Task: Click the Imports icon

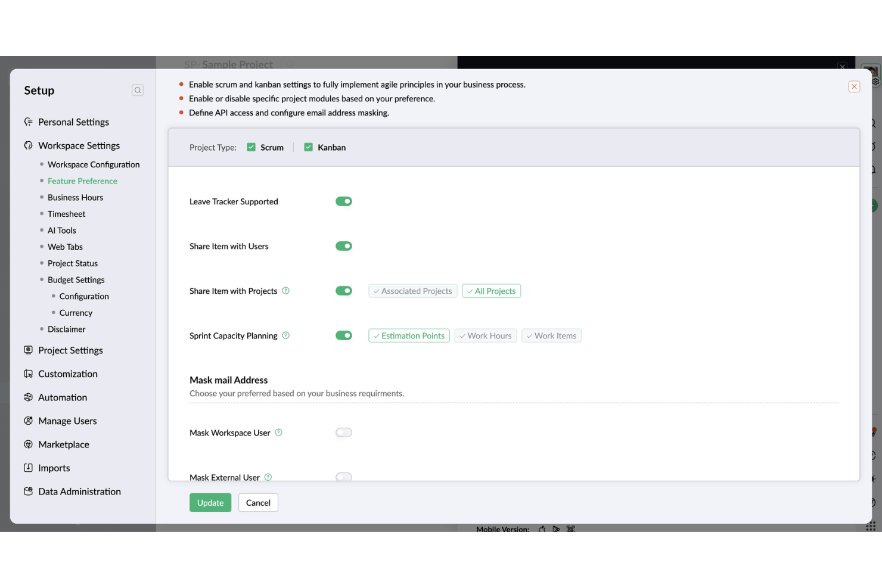Action: 28,468
